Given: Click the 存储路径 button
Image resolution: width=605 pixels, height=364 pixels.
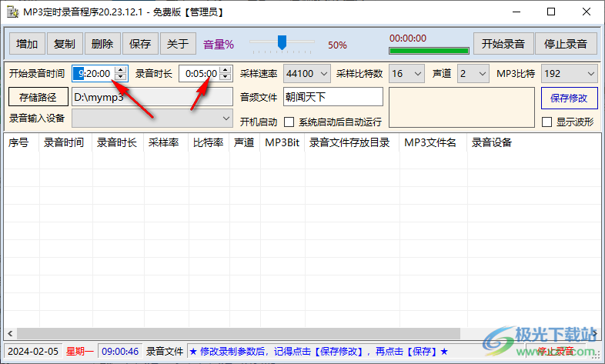Looking at the screenshot, I should 38,97.
